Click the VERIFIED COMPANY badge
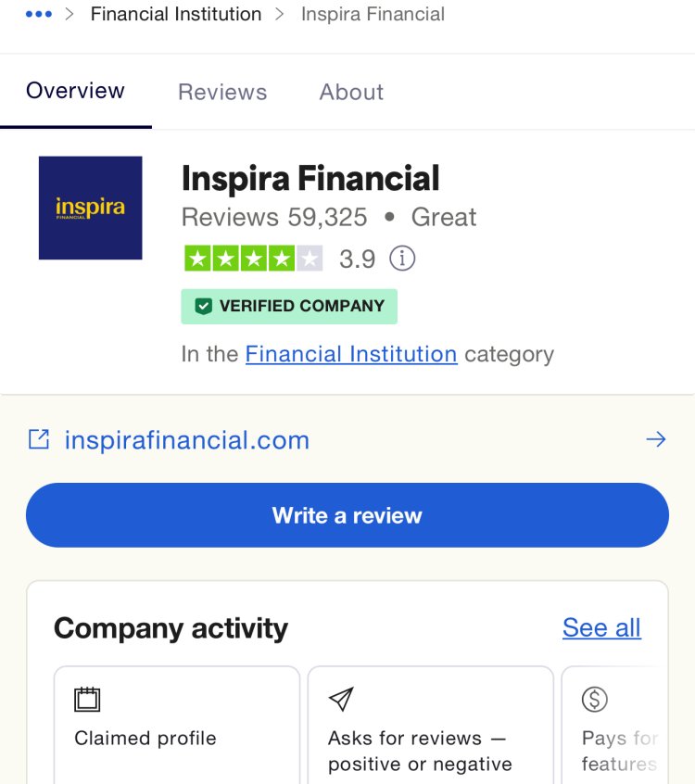 pyautogui.click(x=289, y=306)
